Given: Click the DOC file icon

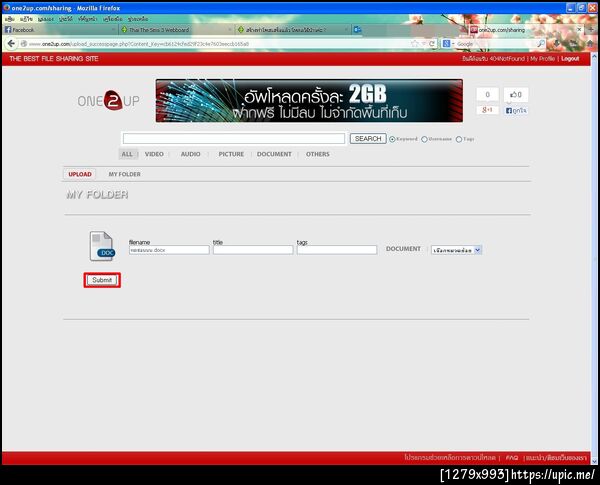Looking at the screenshot, I should click(102, 246).
